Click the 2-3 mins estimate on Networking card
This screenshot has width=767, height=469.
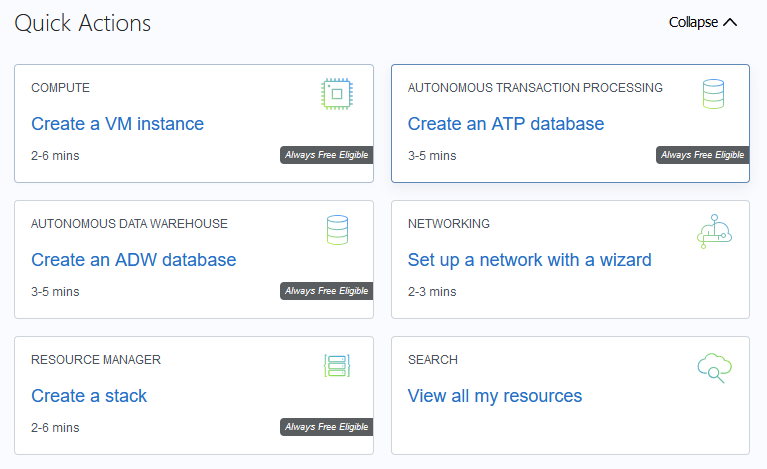432,292
